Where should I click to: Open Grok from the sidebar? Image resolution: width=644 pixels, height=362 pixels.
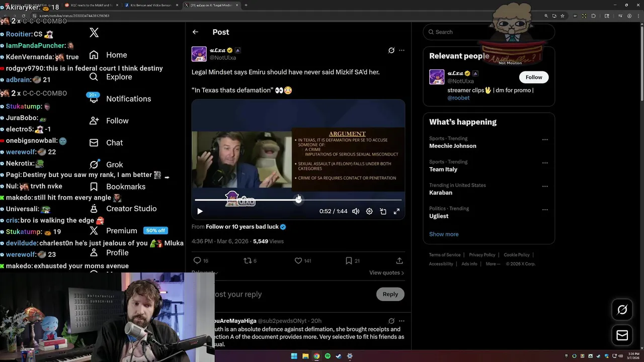(x=106, y=164)
